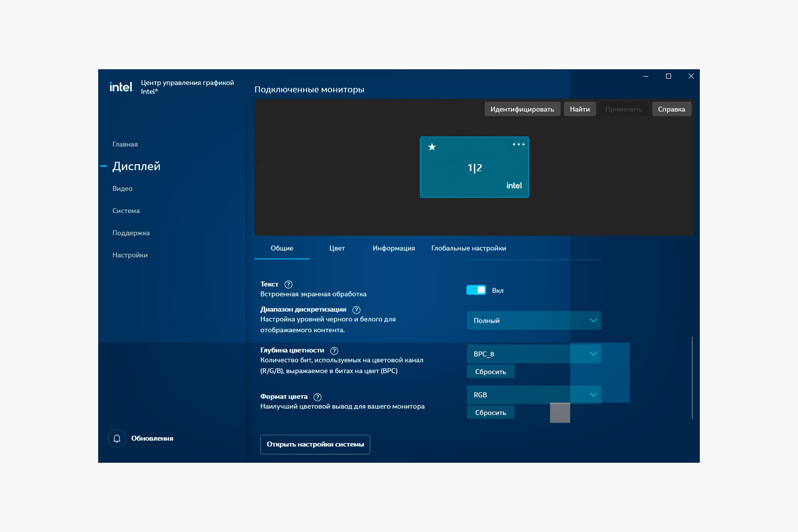Click the Найти button
This screenshot has height=532, width=798.
(580, 109)
